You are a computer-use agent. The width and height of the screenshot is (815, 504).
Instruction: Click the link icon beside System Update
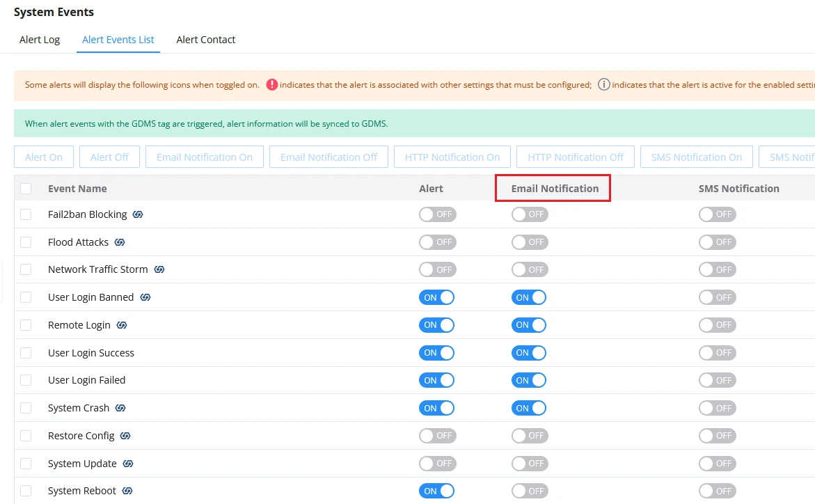click(x=128, y=464)
